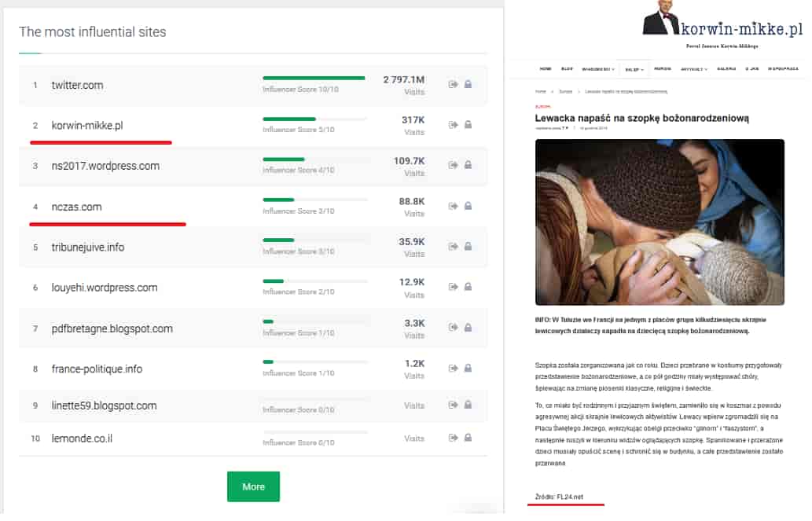Viewport: 812px width, 521px height.
Task: Open the exit-arrow icon in the nczas.com row
Action: (x=453, y=206)
